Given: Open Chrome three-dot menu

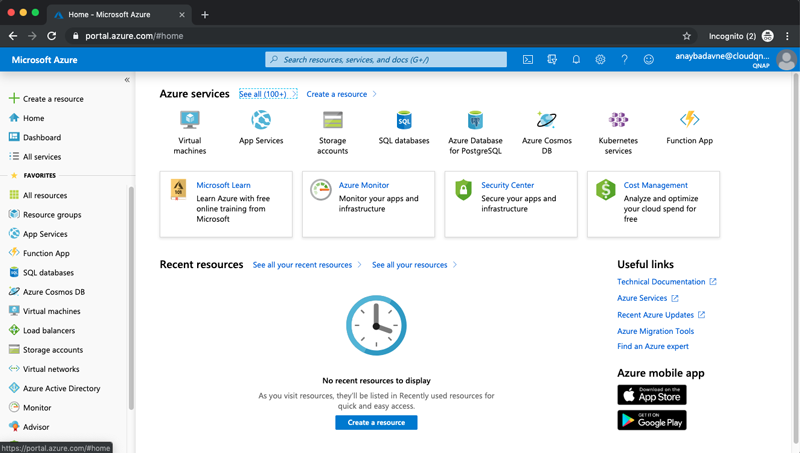Looking at the screenshot, I should point(787,36).
